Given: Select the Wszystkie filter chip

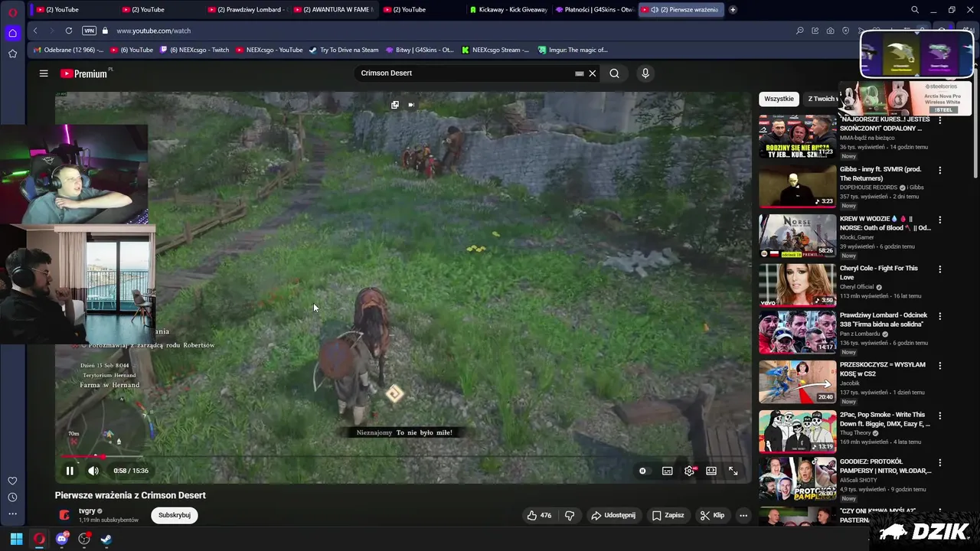Looking at the screenshot, I should tap(779, 99).
